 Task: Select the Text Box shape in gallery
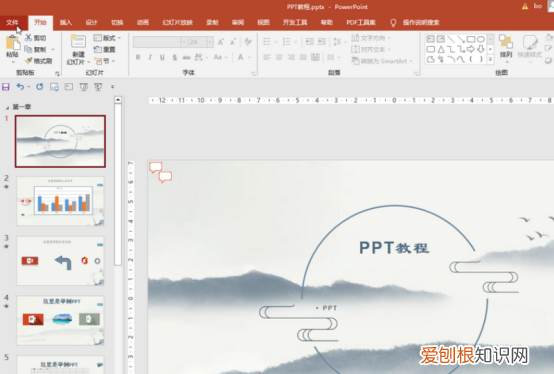tap(430, 39)
